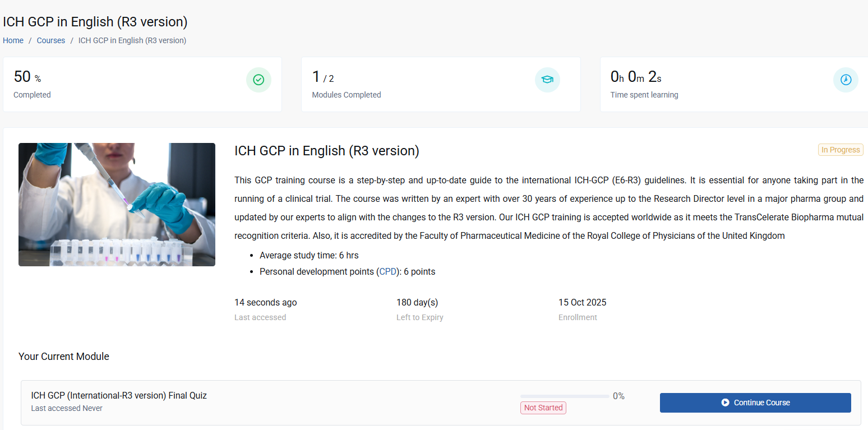Select the Final Quiz module title

click(x=119, y=396)
